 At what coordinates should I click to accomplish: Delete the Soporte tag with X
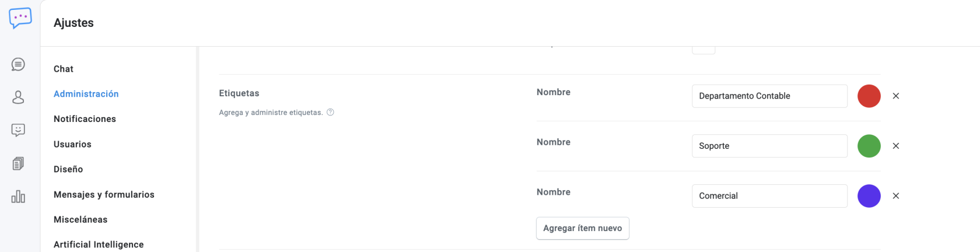point(896,146)
